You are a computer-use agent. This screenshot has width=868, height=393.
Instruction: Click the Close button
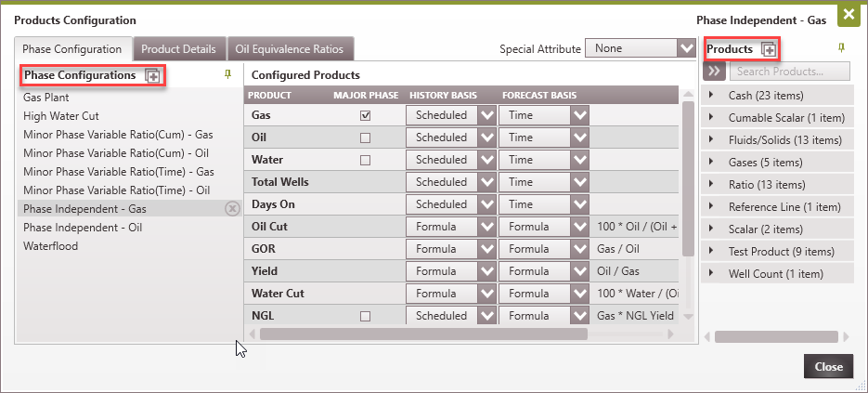[828, 366]
